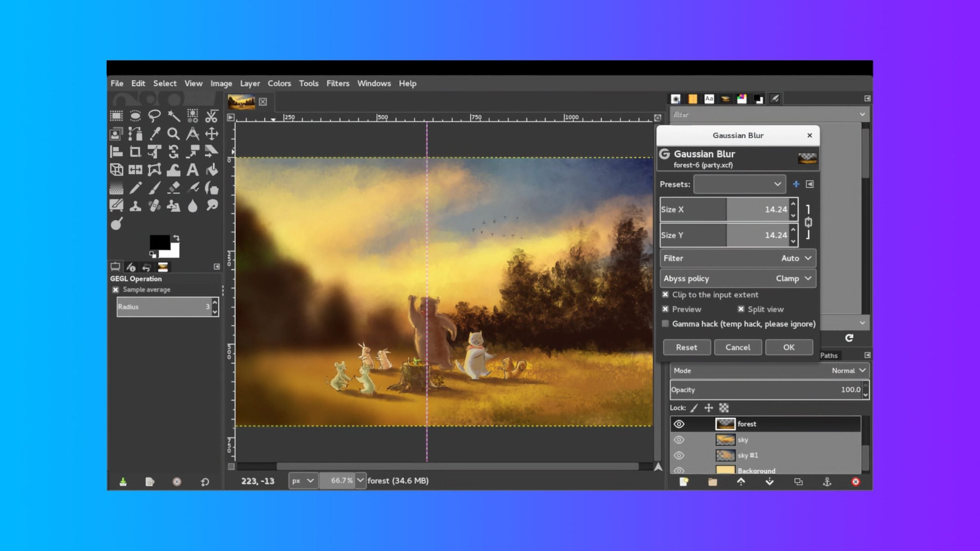
Task: Open the Abyss policy dropdown
Action: 738,279
